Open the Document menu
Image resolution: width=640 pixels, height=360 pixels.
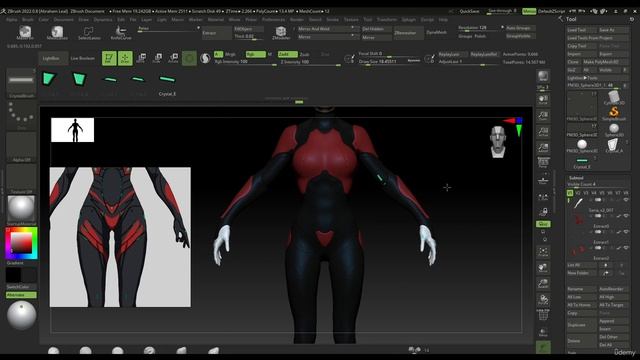click(64, 20)
